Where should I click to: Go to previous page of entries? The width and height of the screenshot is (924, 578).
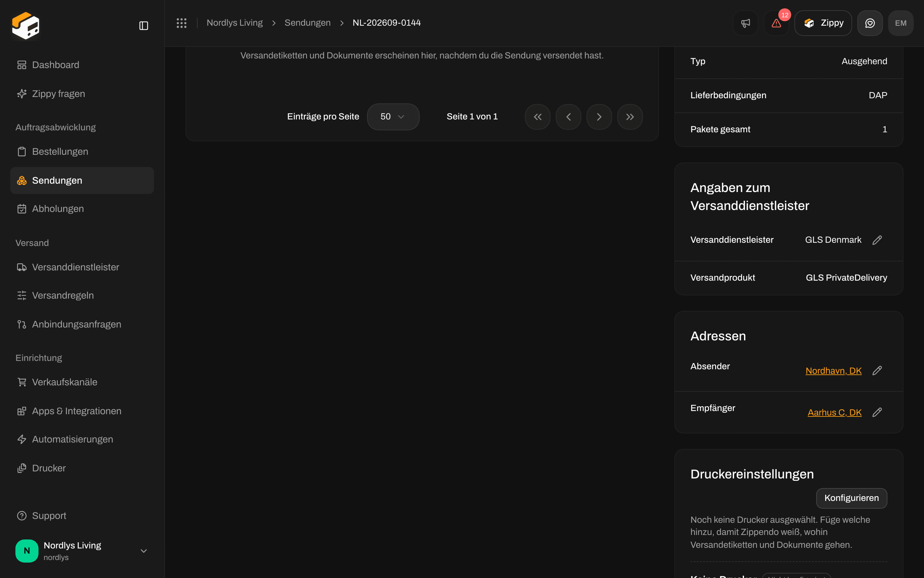coord(569,117)
